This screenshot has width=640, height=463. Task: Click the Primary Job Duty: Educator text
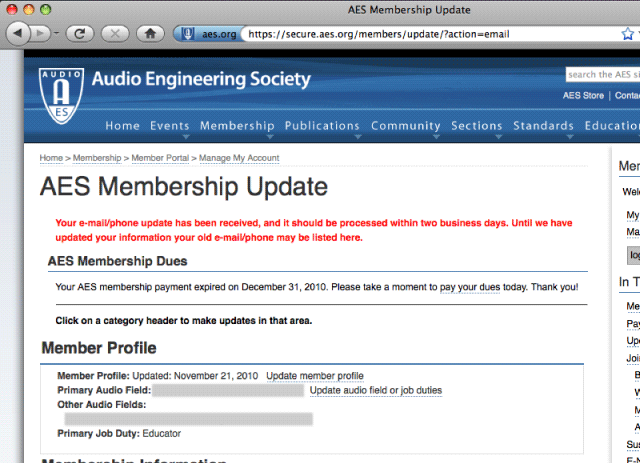[x=119, y=434]
